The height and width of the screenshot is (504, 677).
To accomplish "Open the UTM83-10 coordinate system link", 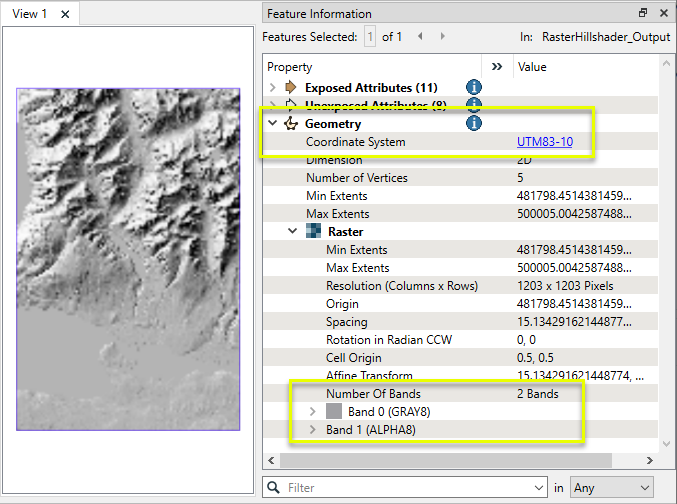I will [x=544, y=142].
